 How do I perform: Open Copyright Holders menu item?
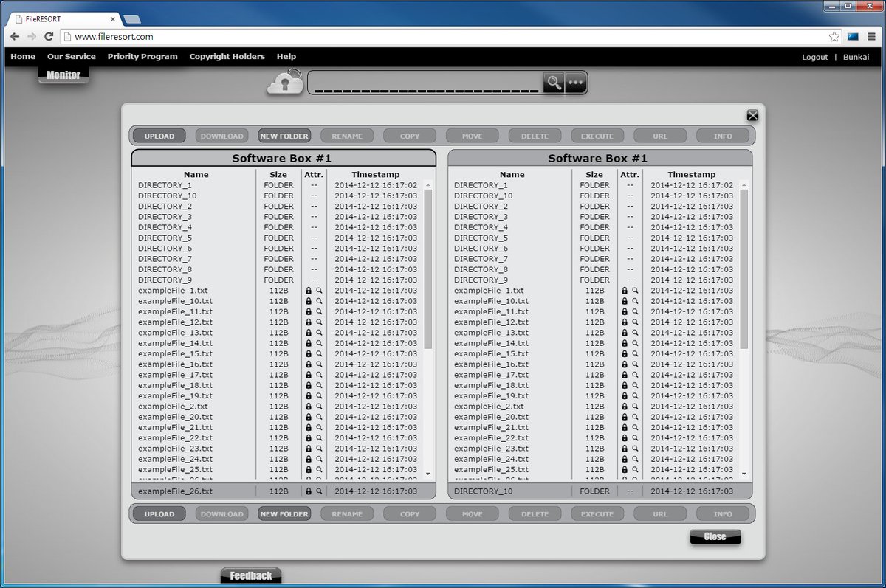pyautogui.click(x=227, y=57)
